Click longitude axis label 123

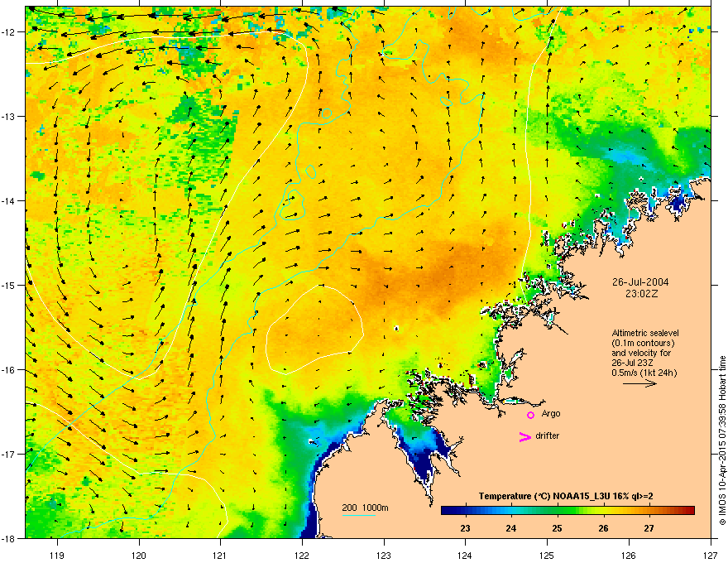tap(384, 555)
